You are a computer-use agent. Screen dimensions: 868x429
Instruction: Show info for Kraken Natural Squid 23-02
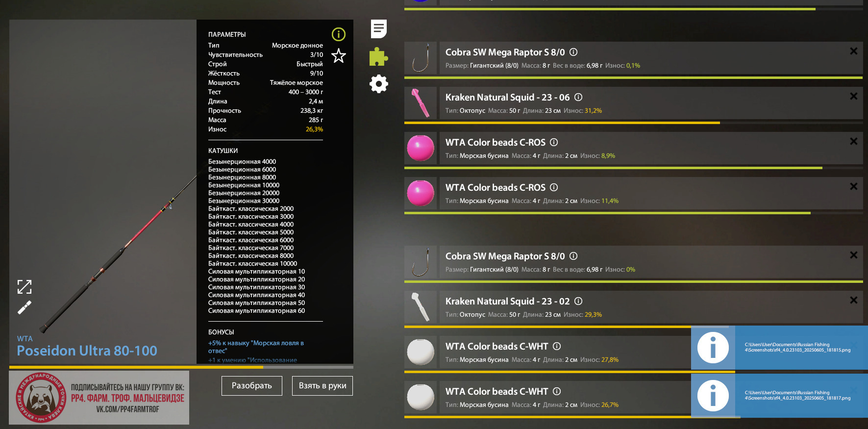click(x=578, y=301)
